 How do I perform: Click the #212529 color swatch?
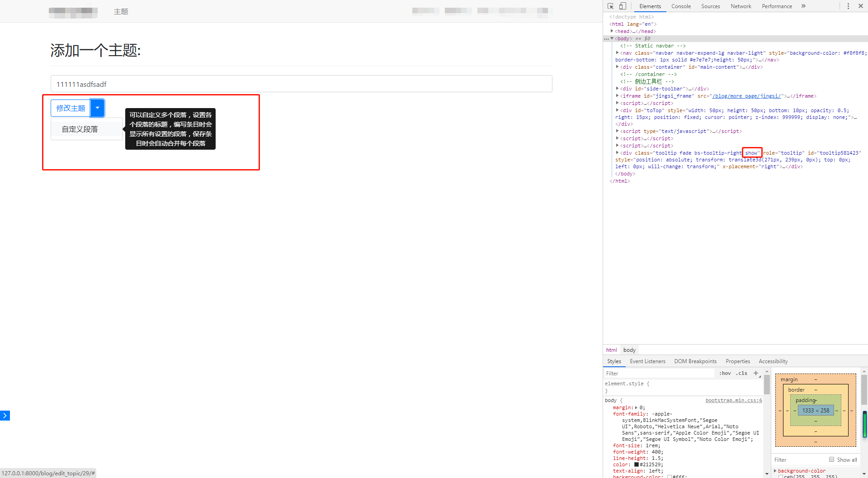[x=637, y=464]
